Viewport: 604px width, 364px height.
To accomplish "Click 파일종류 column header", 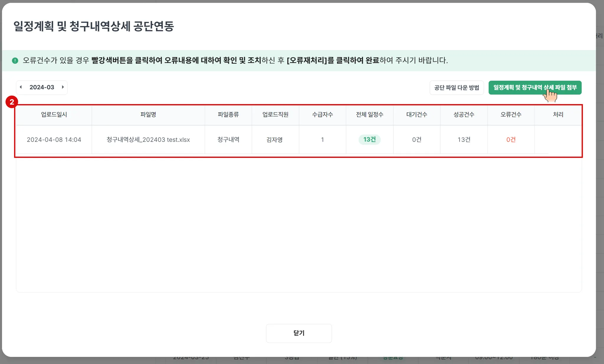I will point(228,114).
